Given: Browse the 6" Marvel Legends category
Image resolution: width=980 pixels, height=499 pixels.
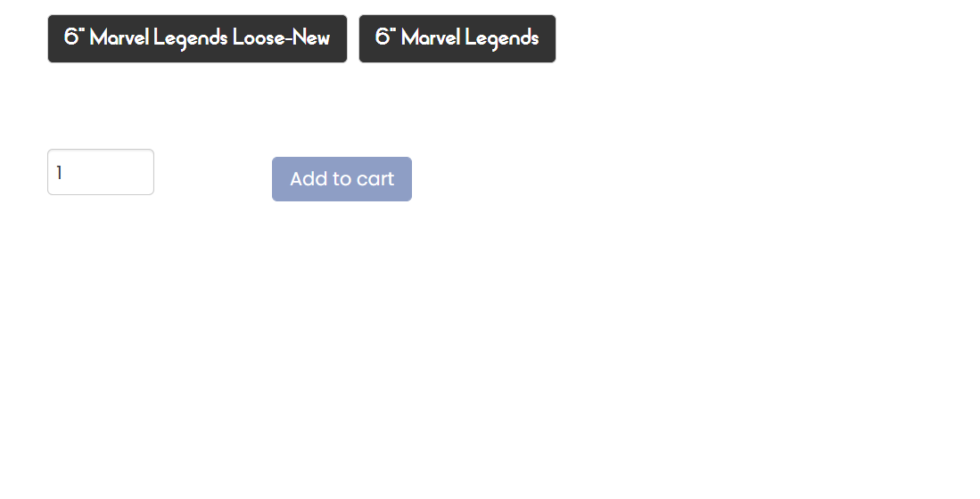Looking at the screenshot, I should [457, 38].
